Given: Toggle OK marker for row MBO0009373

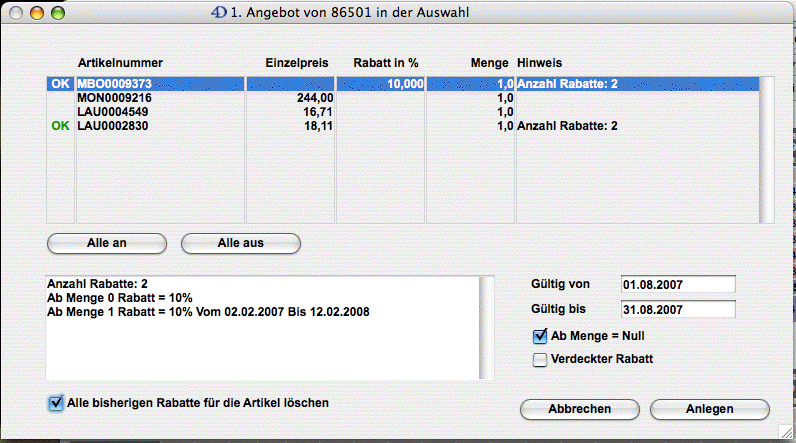Looking at the screenshot, I should pyautogui.click(x=60, y=85).
